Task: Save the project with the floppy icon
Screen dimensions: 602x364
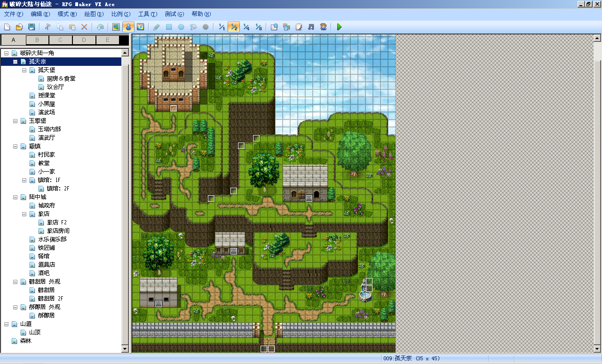Action: coord(32,27)
